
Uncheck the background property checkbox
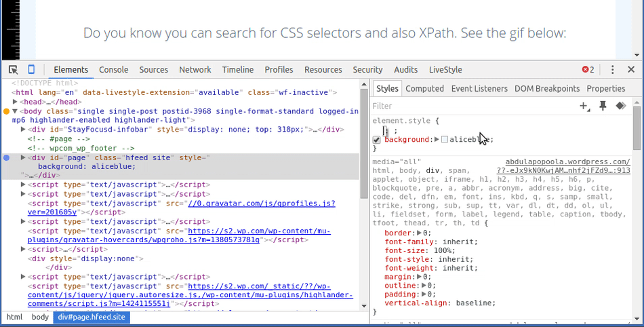tap(377, 140)
